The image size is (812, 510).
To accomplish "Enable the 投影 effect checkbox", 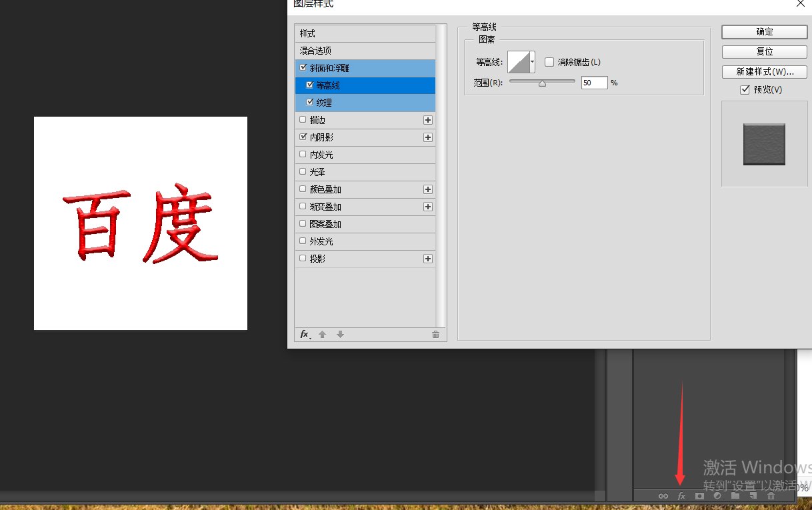I will click(x=303, y=259).
